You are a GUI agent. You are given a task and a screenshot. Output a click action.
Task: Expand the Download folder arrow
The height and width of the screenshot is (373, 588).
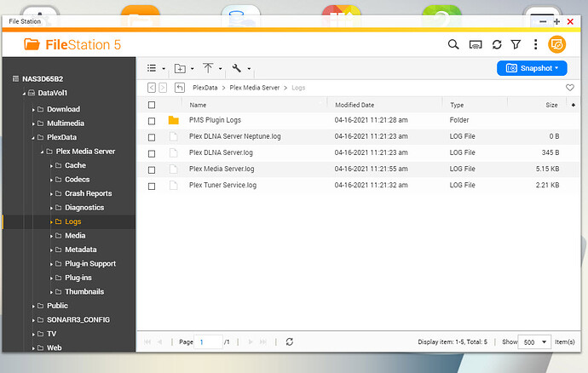(33, 110)
